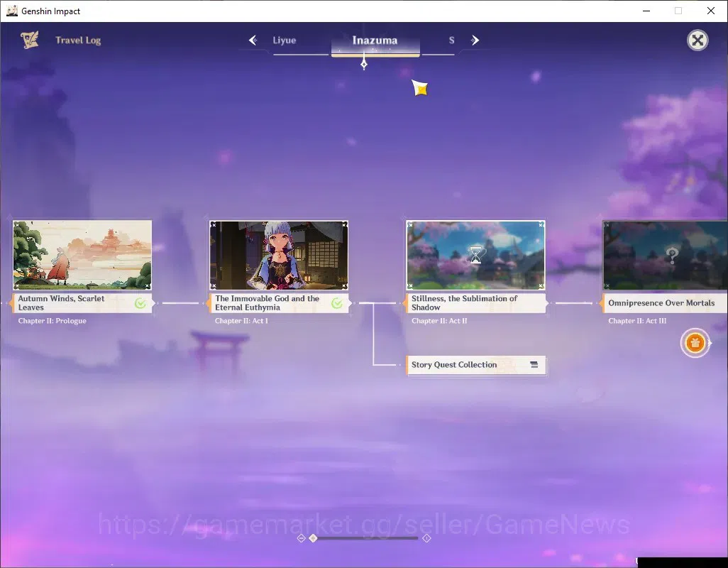Image resolution: width=728 pixels, height=568 pixels.
Task: Click the timeline slider right end marker
Action: click(426, 538)
